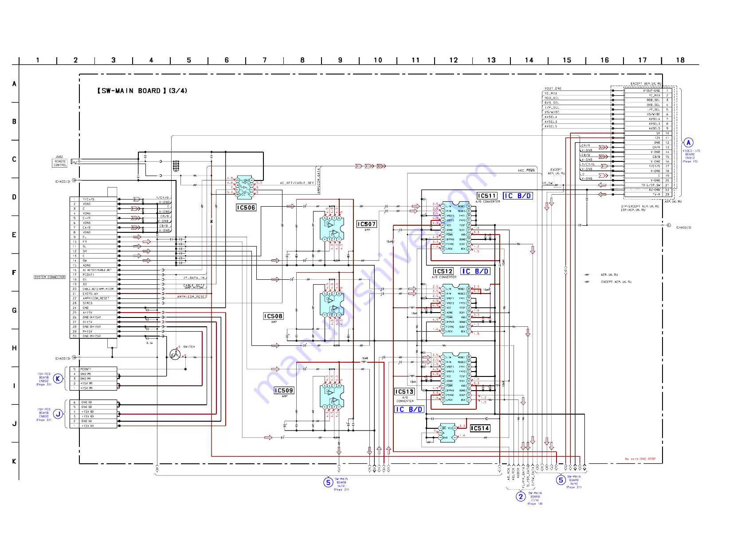Screen dimensions: 745x560
Task: Click the AC_DET/CABLE_DET net label
Action: coord(297,183)
